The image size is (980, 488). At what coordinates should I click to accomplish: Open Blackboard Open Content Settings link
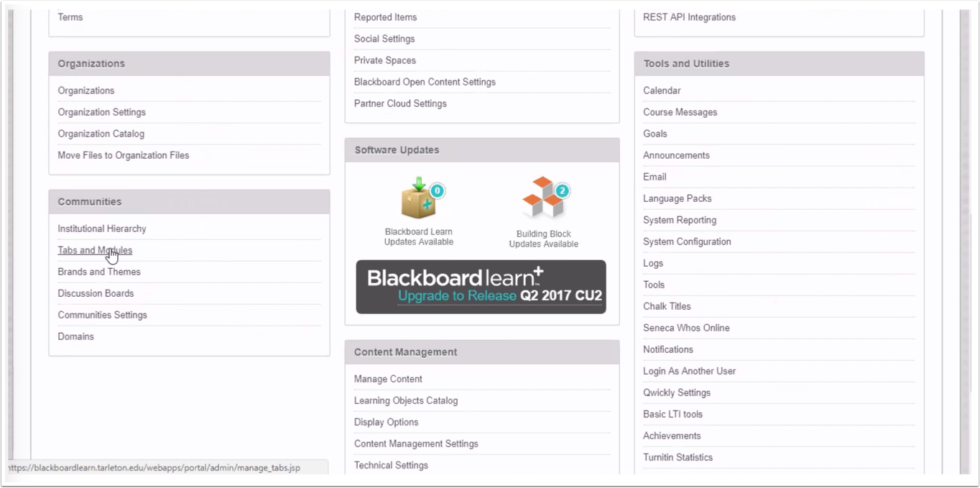[x=425, y=82]
